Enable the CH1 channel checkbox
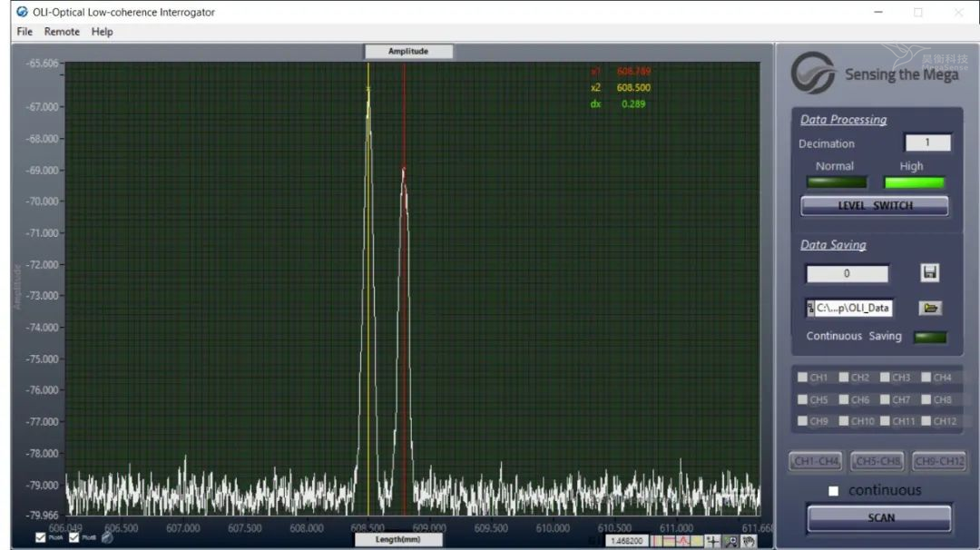The image size is (980, 550). [802, 377]
